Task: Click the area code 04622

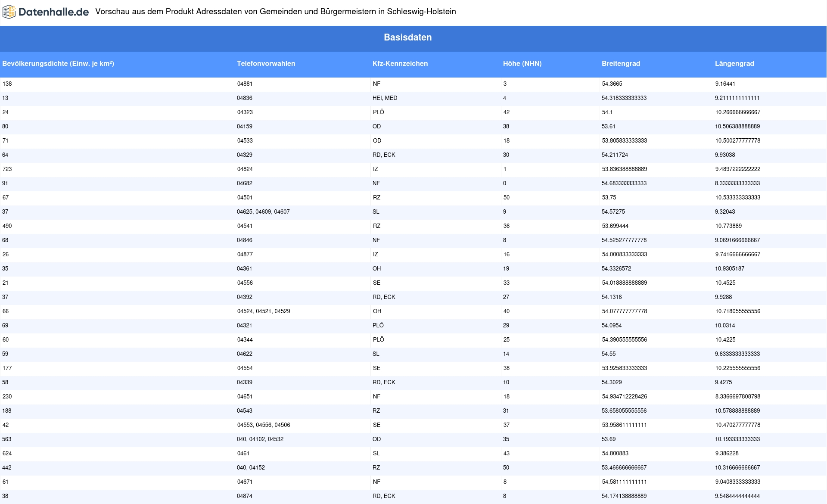Action: (x=245, y=354)
